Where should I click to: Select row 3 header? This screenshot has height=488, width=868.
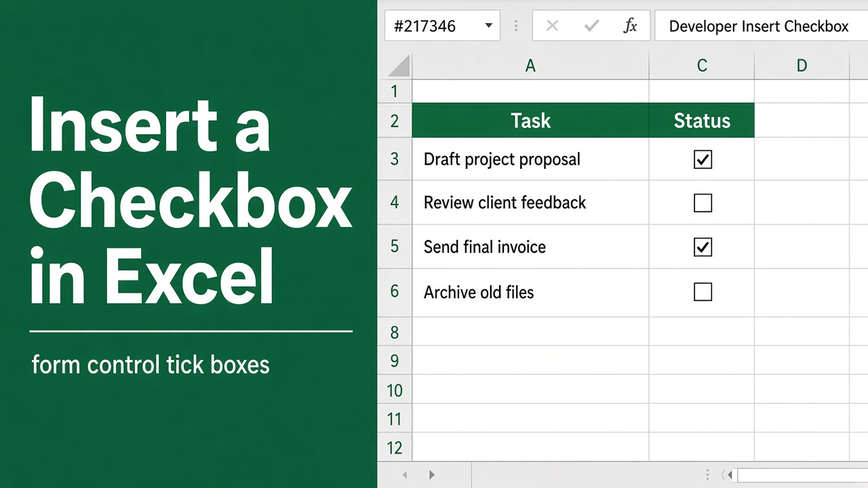(395, 159)
